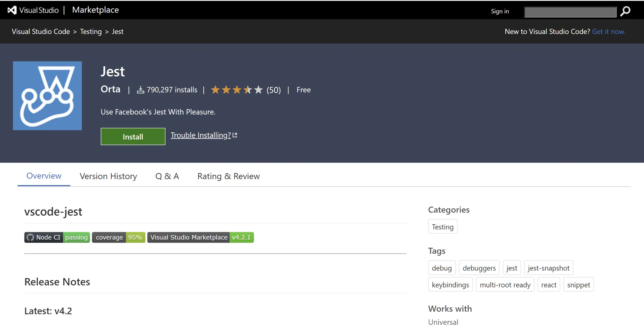Click the Node CI passing badge
Screen dimensions: 644x329
point(57,237)
